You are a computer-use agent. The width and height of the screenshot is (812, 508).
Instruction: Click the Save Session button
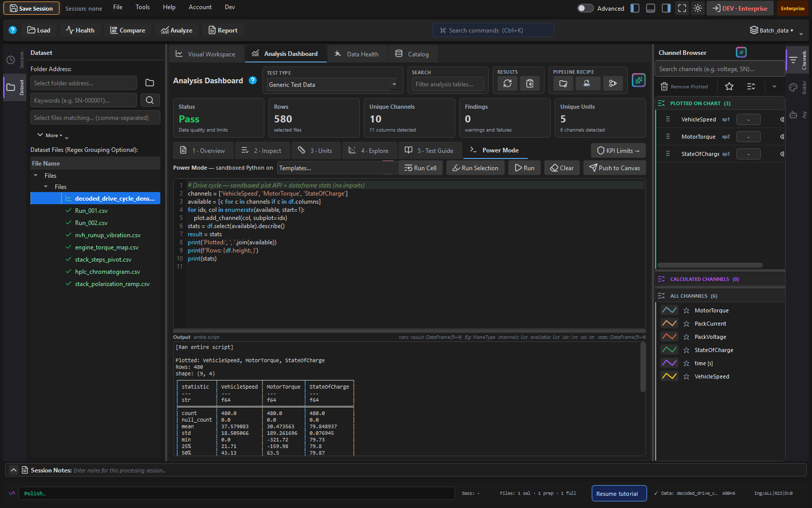31,8
